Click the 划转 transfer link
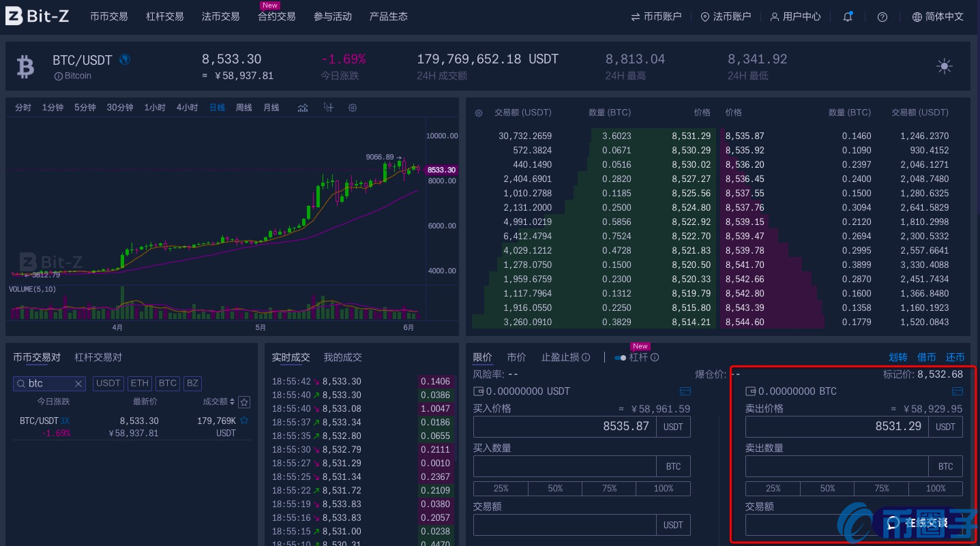The width and height of the screenshot is (980, 546). [x=898, y=357]
